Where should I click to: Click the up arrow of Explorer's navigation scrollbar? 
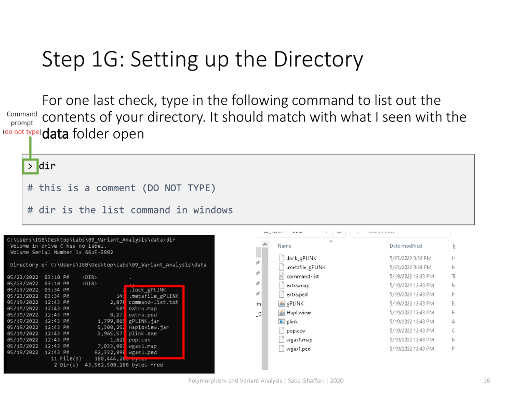(265, 244)
